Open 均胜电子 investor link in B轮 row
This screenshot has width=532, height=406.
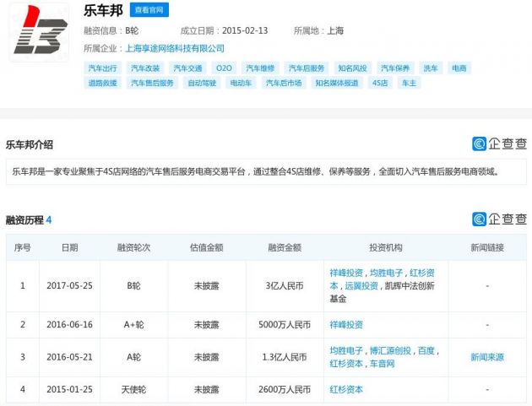(386, 273)
